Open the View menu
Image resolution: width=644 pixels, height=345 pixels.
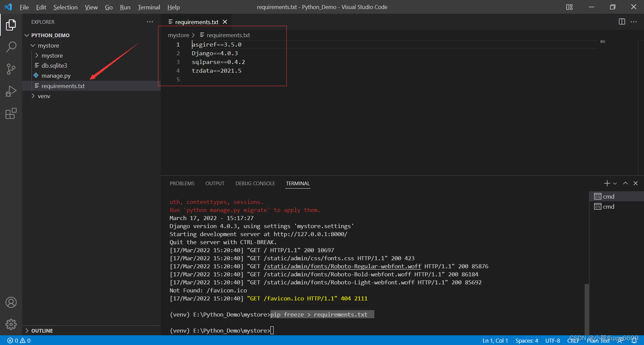[91, 7]
